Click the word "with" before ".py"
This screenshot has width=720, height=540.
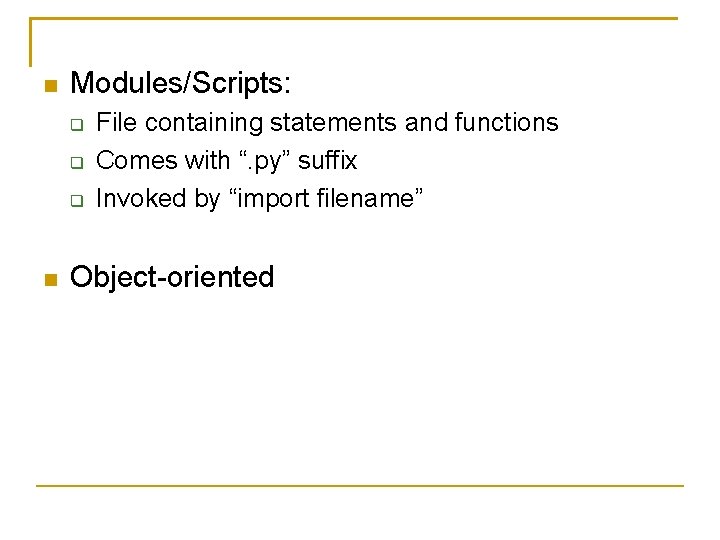[x=208, y=160]
